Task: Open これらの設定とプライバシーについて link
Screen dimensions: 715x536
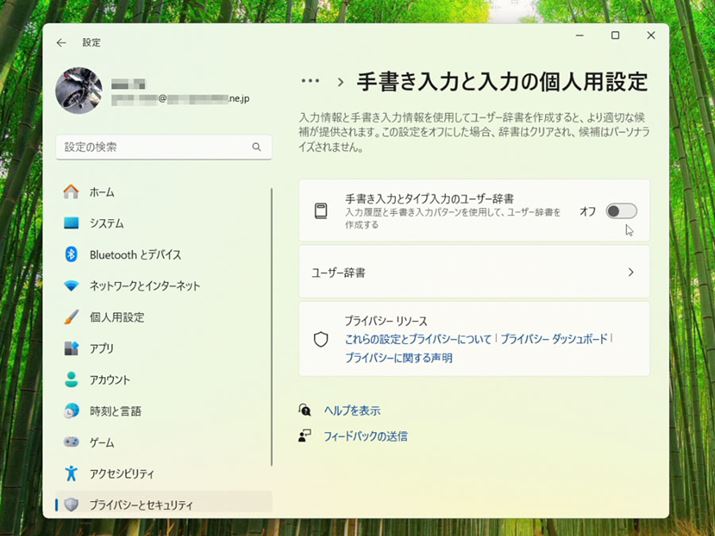Action: coord(418,340)
